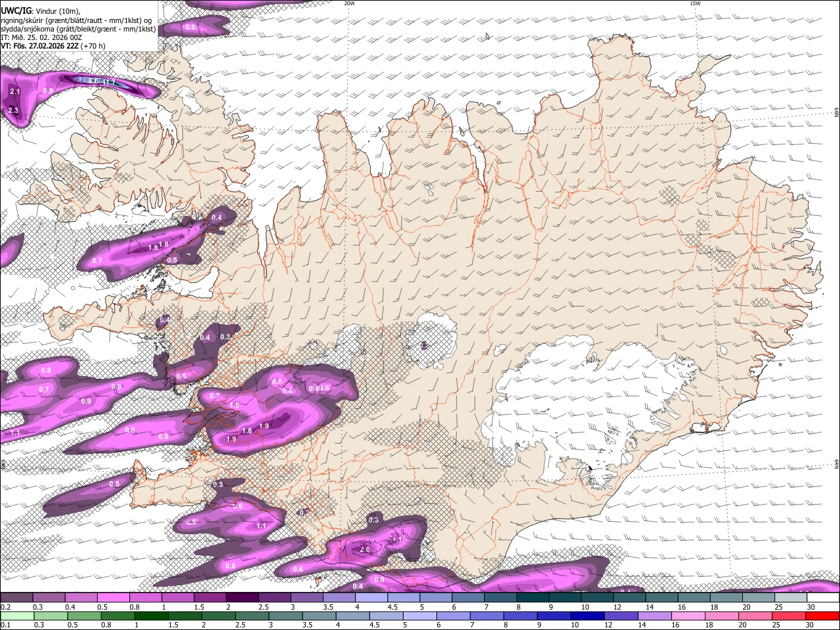Viewport: 840px width, 630px height.
Task: Click the 0.2 label in the upper legend
Action: [5, 607]
